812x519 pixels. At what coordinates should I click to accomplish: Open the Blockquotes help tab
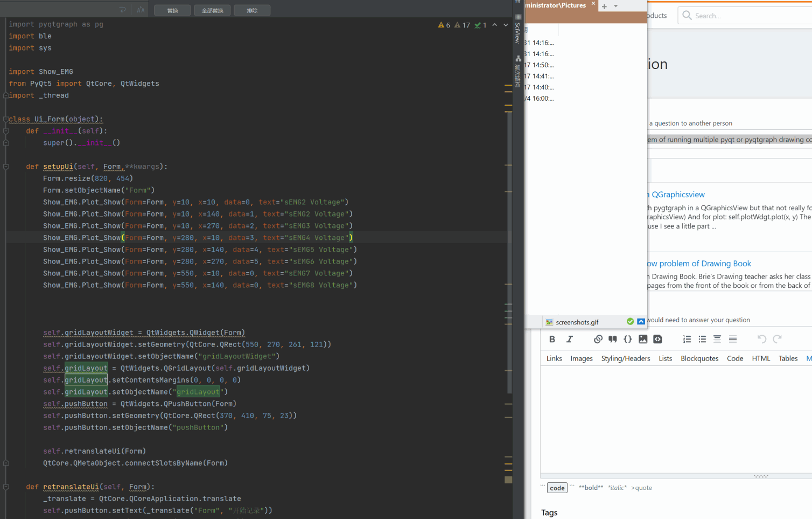[x=699, y=358]
